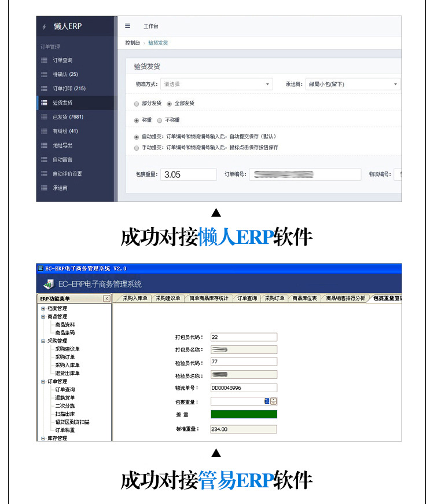Click the list icon next to 已发货 (7681)
This screenshot has height=504, width=434.
44,117
